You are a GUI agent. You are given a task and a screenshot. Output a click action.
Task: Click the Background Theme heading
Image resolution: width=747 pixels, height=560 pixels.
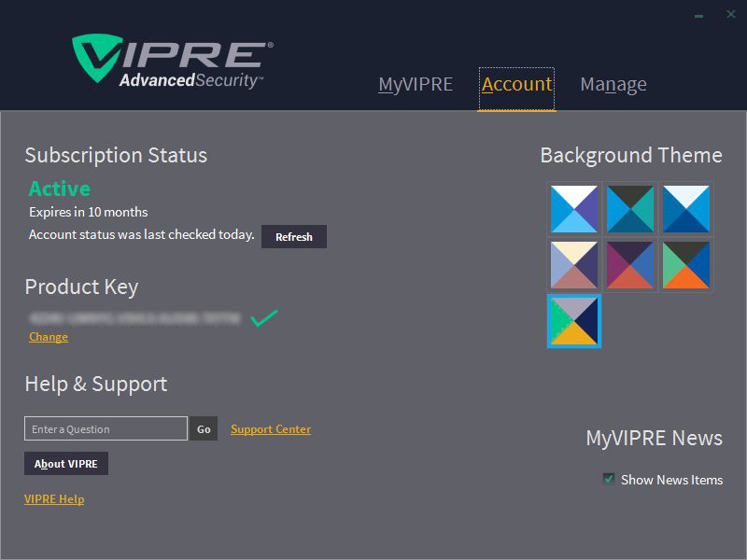click(631, 156)
